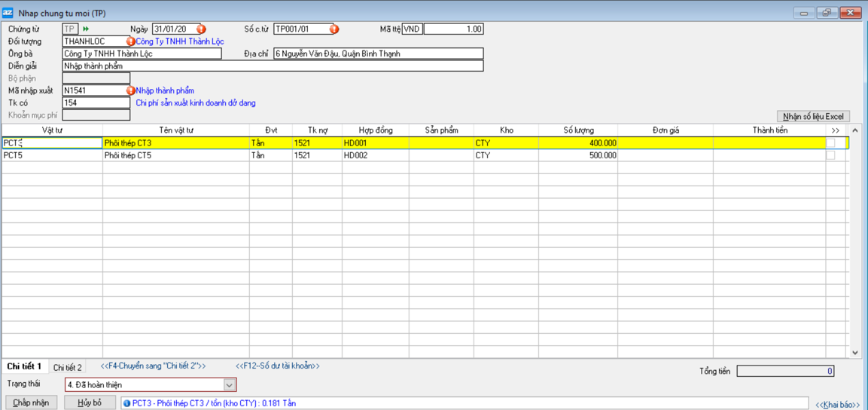This screenshot has width=868, height=410.
Task: Click the orange lookup icon beside Ngày date
Action: click(201, 29)
